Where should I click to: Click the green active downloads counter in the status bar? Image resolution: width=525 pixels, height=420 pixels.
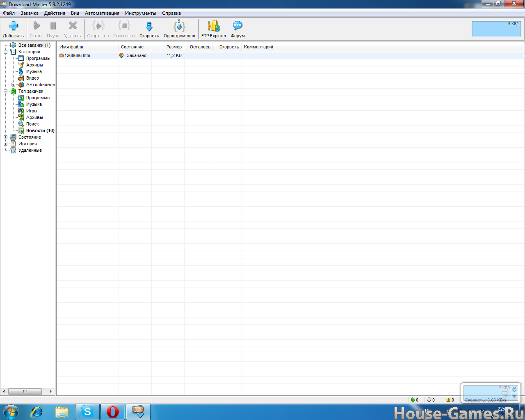[x=415, y=400]
